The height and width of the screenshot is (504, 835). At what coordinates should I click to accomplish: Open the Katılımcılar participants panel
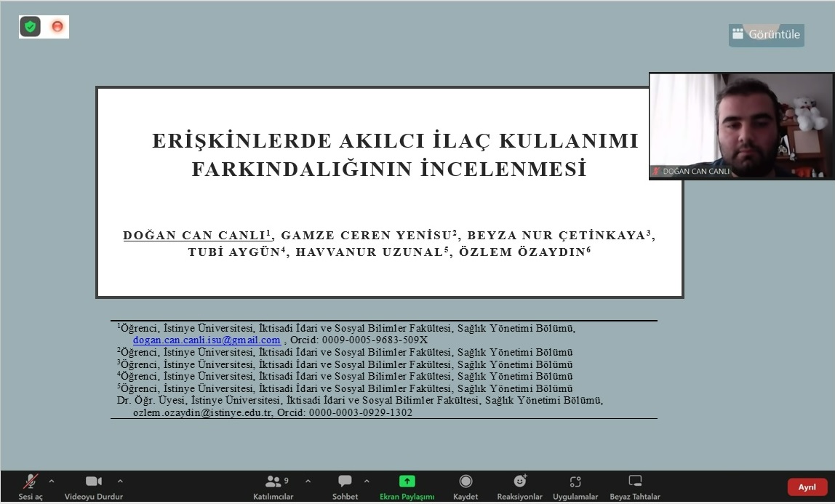273,486
